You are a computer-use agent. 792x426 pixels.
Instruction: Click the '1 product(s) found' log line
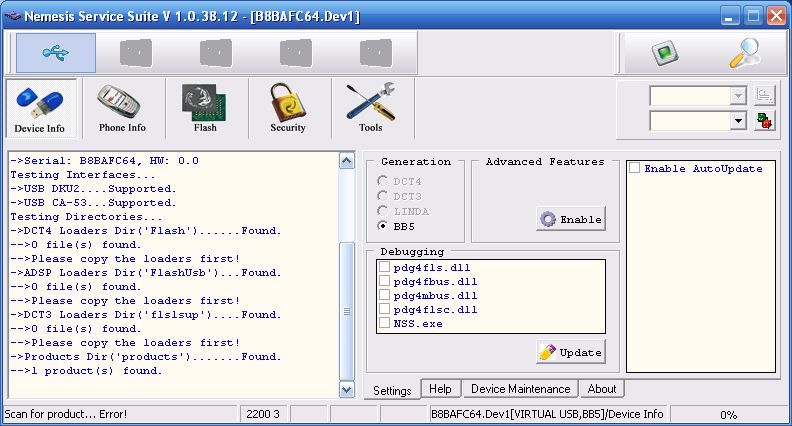[86, 370]
